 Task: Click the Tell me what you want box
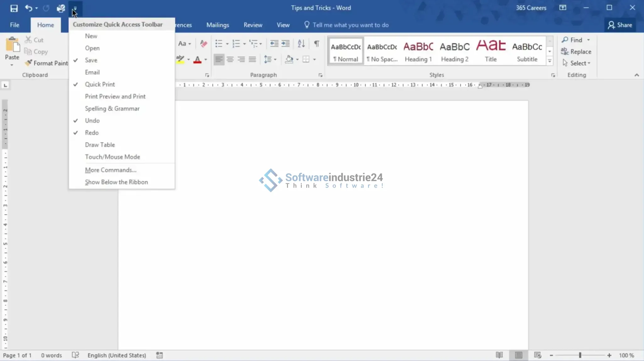click(350, 25)
